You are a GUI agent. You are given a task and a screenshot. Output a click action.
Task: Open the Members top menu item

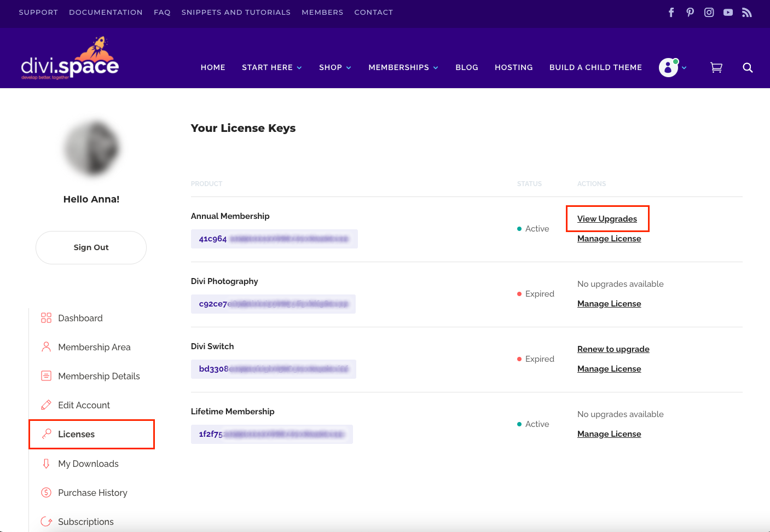coord(322,12)
